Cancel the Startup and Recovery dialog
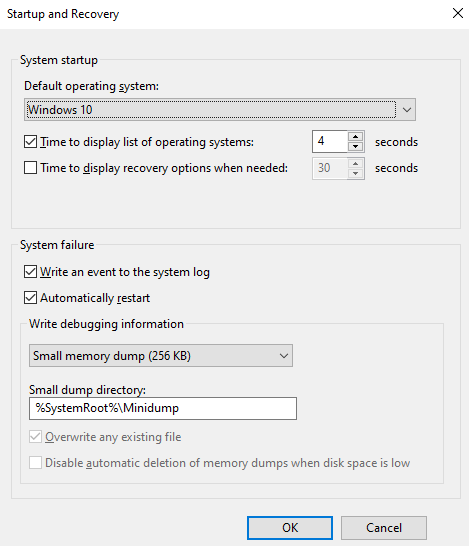The height and width of the screenshot is (546, 469). 384,528
